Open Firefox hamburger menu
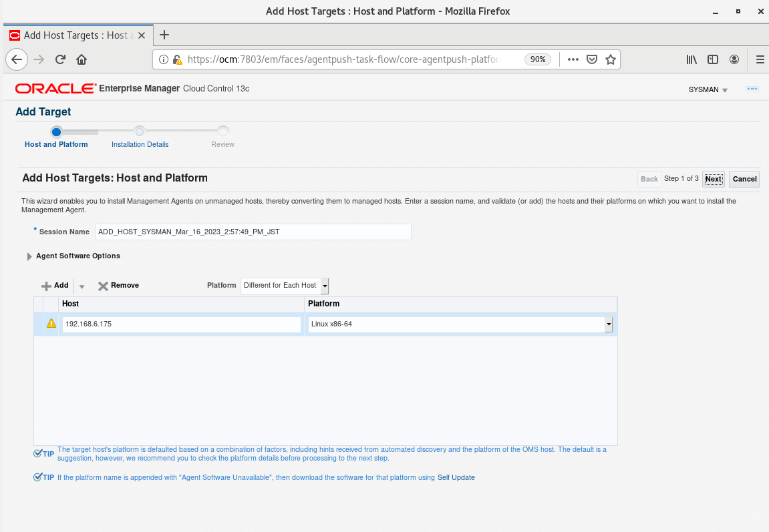This screenshot has width=769, height=532. pos(760,59)
